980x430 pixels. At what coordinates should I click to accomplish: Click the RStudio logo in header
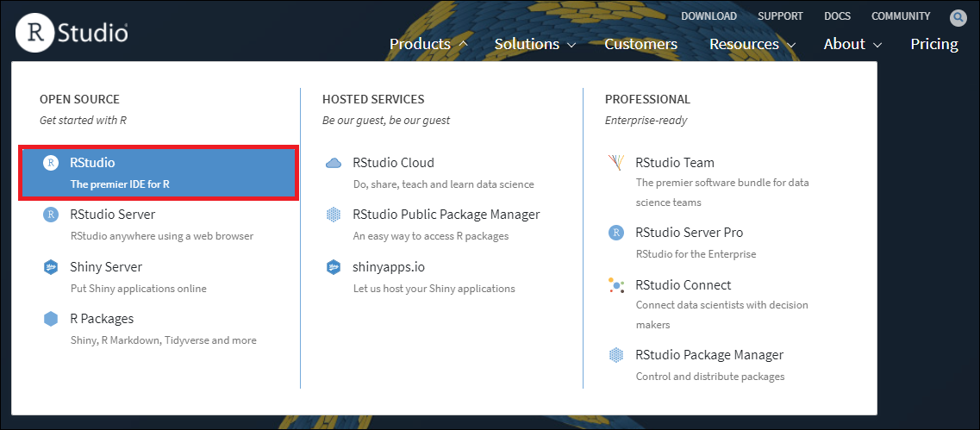(72, 33)
